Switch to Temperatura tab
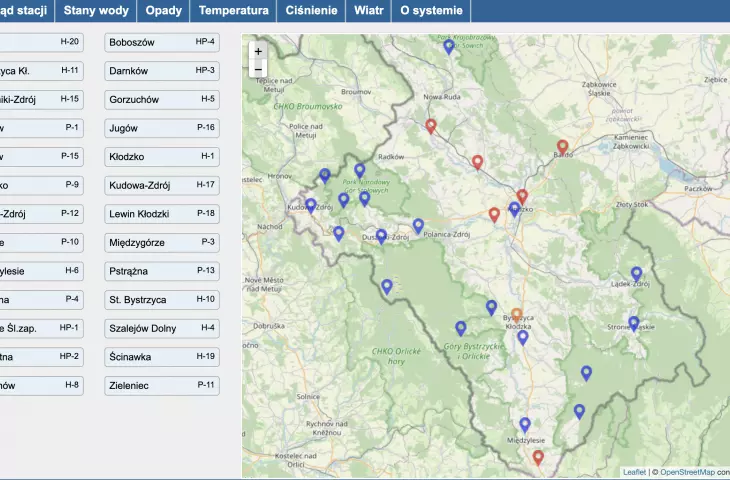Viewport: 730px width, 480px height. 233,11
